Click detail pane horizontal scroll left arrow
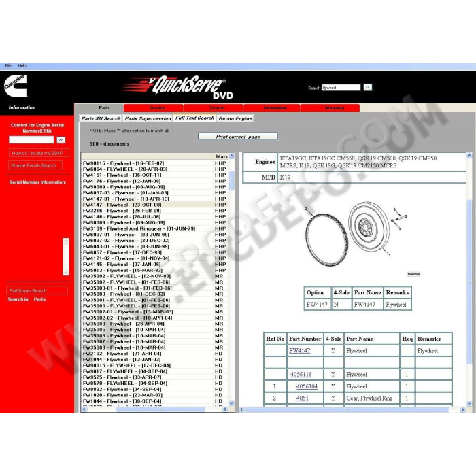 (x=242, y=410)
